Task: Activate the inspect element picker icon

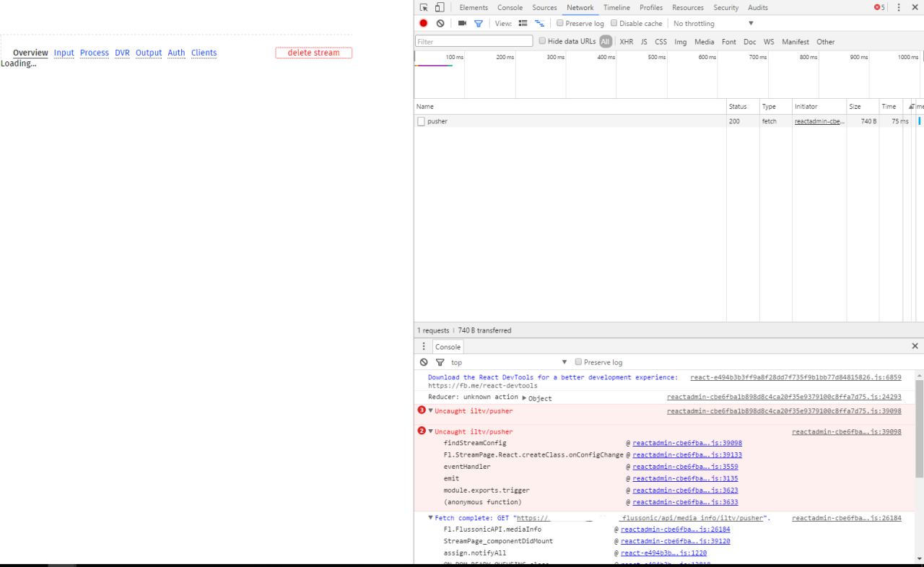Action: pyautogui.click(x=424, y=7)
